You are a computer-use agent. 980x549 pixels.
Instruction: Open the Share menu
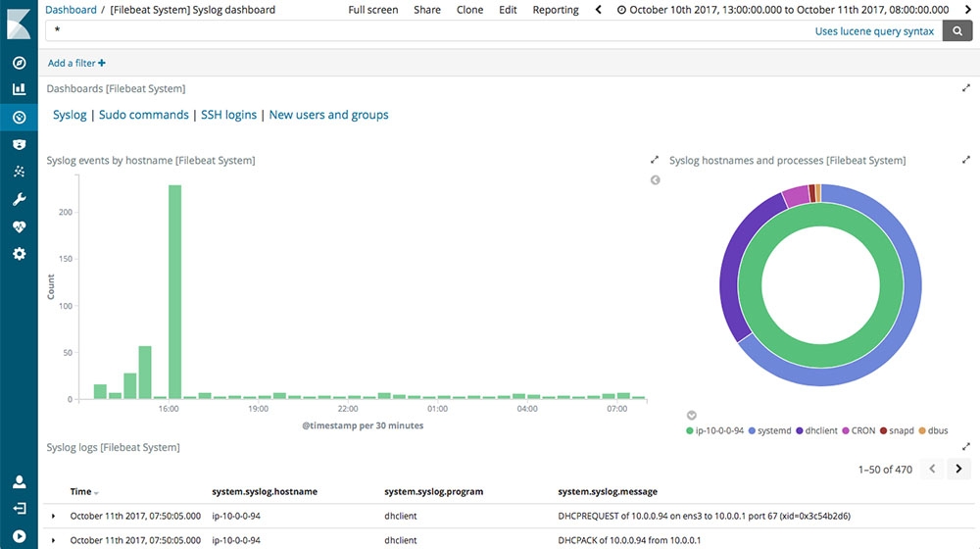[427, 10]
